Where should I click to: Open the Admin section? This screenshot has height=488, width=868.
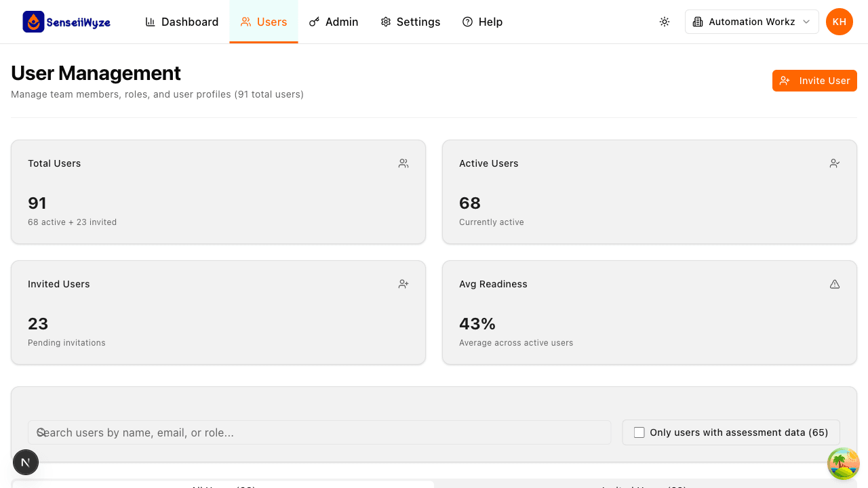coord(333,22)
